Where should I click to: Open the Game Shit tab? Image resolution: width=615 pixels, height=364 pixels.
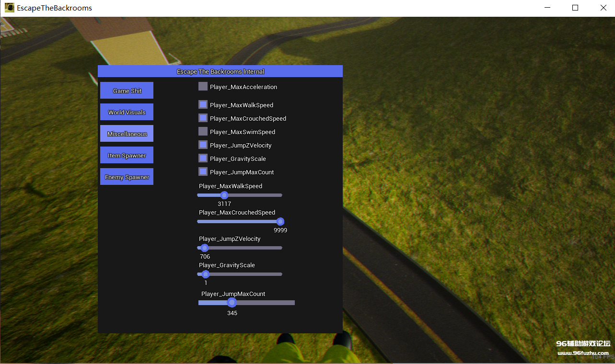[x=127, y=91]
